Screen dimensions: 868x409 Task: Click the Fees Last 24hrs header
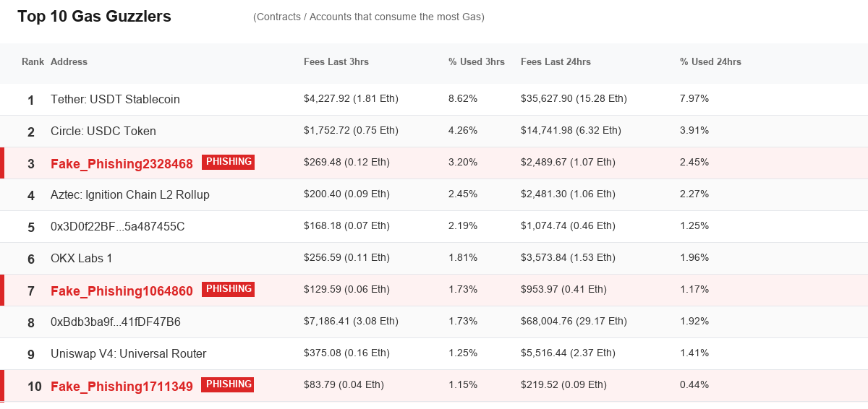[x=556, y=62]
